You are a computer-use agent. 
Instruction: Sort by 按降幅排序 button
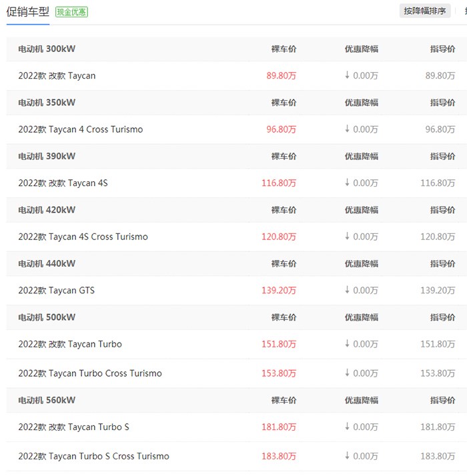425,11
